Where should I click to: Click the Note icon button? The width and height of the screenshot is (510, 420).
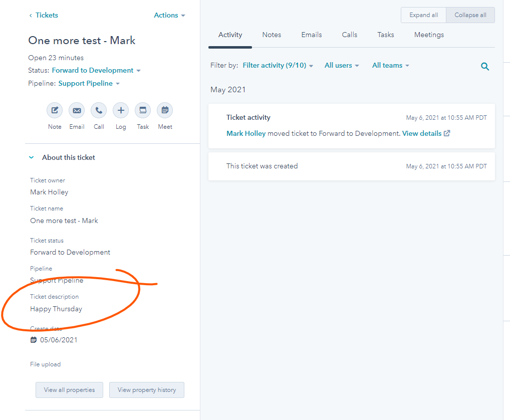(x=55, y=110)
